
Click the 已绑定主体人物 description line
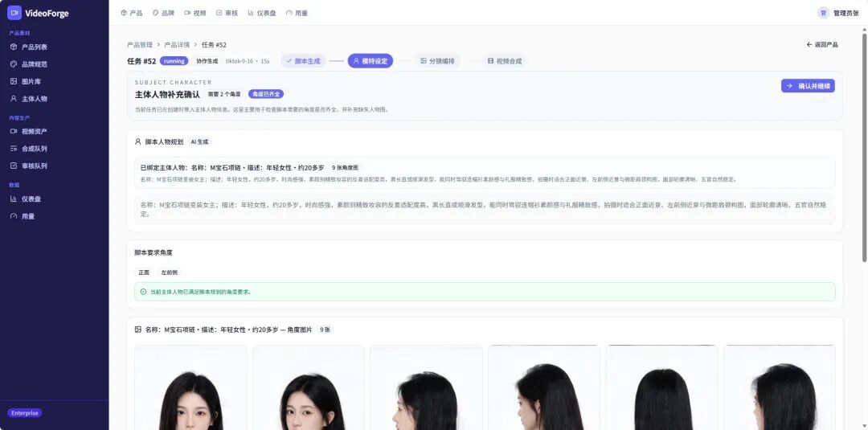coord(439,179)
